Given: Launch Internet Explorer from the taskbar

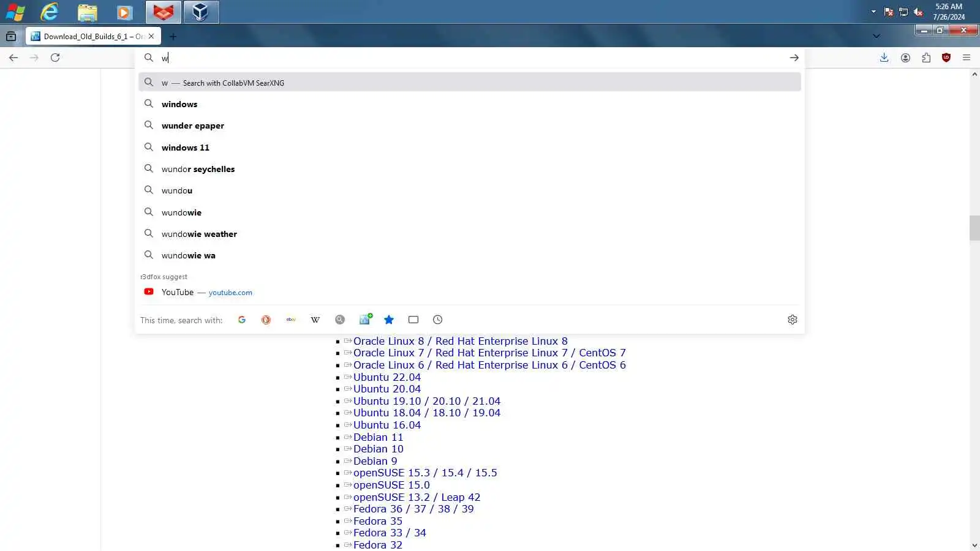Looking at the screenshot, I should point(49,12).
